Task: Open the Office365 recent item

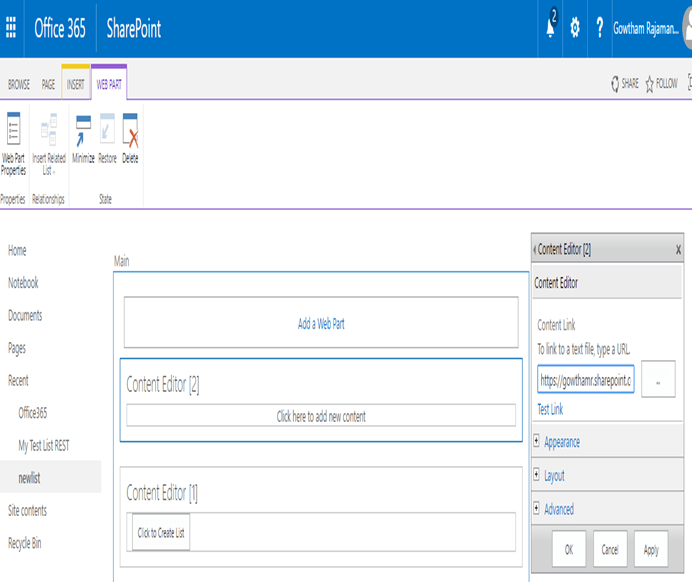Action: click(33, 413)
